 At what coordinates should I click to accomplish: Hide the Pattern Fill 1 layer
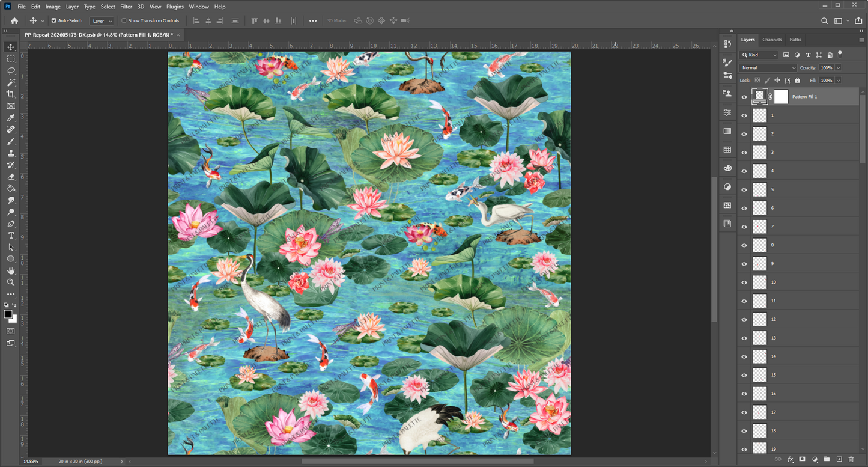pyautogui.click(x=744, y=96)
